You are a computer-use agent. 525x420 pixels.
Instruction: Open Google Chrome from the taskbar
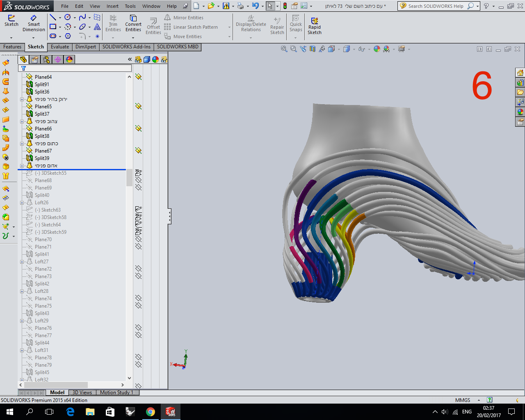[151, 412]
